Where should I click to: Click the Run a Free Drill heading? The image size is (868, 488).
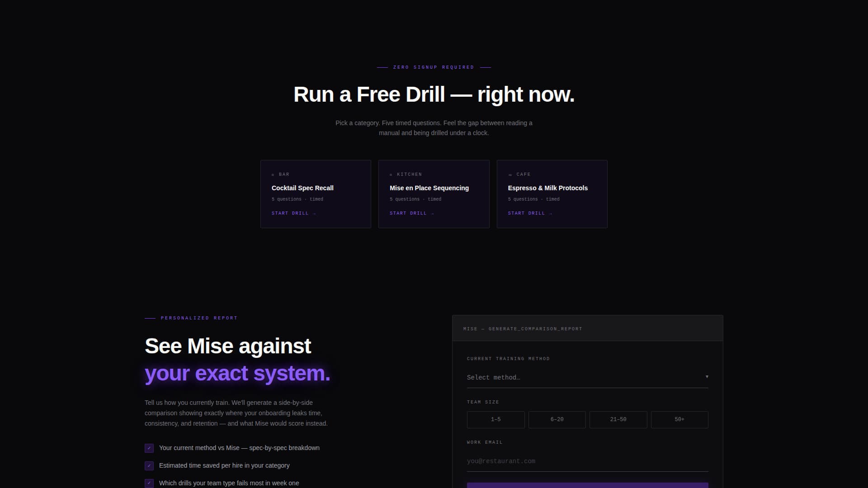(x=434, y=94)
